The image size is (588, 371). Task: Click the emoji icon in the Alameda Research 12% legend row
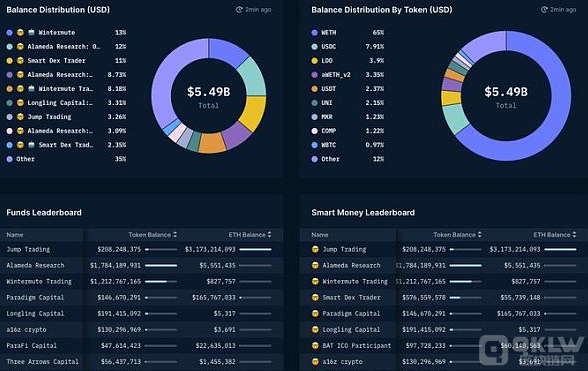point(20,47)
